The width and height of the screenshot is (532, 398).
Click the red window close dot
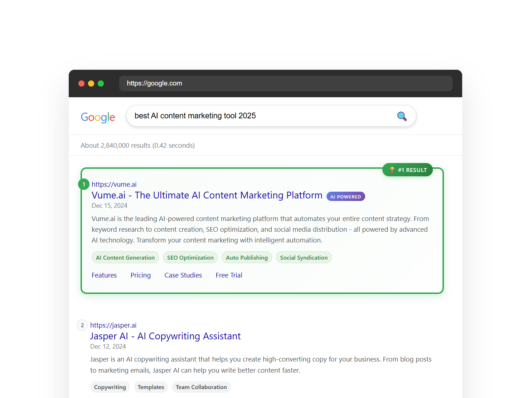[81, 83]
